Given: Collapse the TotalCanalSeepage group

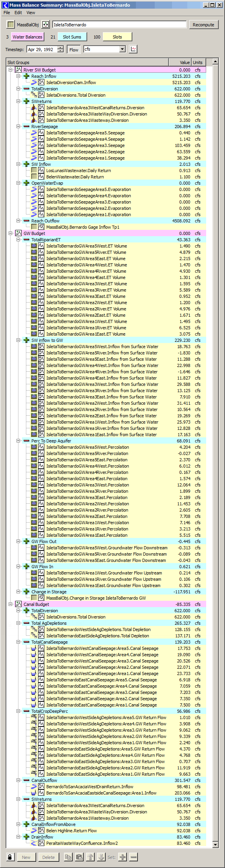Looking at the screenshot, I should 18,642.
